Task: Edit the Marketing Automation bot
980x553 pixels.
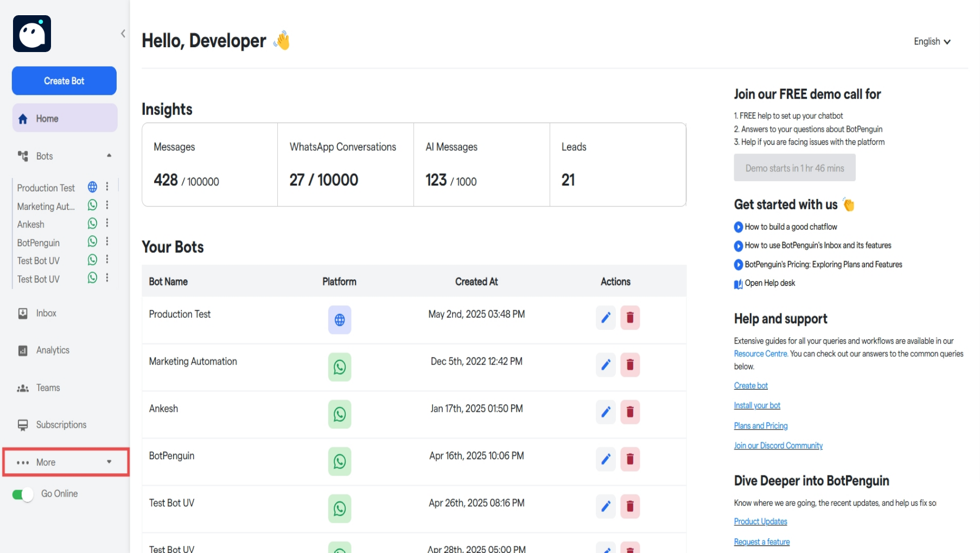Action: (x=606, y=365)
